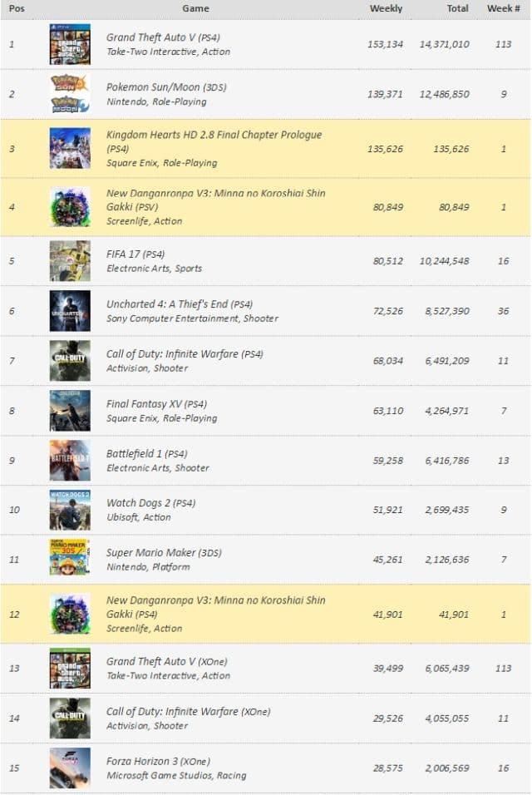Screen dimensions: 532x795
Task: Open Grand Theft Auto V (XOne) title link
Action: click(166, 662)
